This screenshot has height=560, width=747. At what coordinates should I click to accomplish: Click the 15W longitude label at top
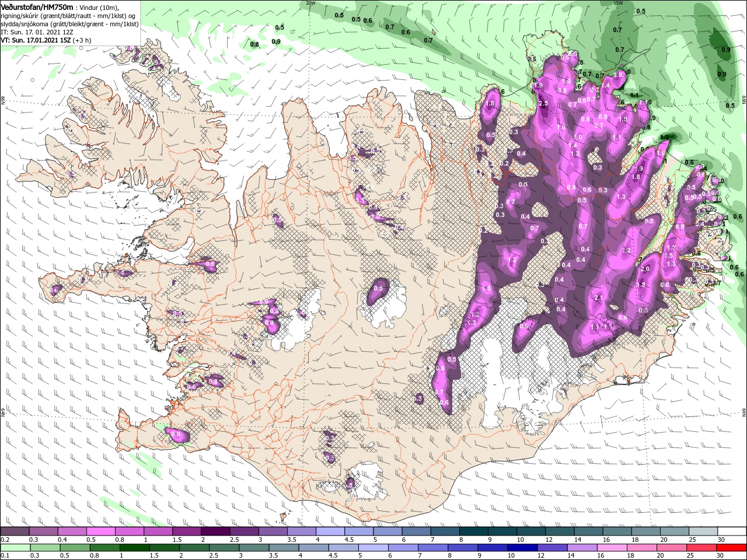coord(618,3)
